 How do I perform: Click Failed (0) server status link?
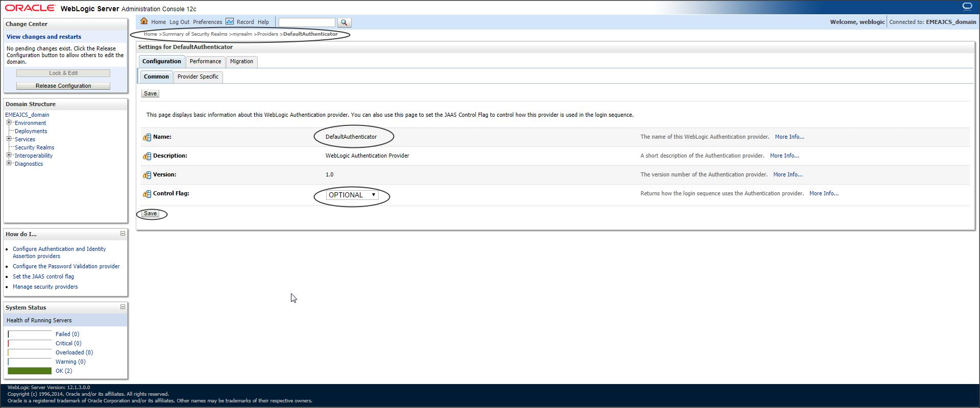coord(67,334)
